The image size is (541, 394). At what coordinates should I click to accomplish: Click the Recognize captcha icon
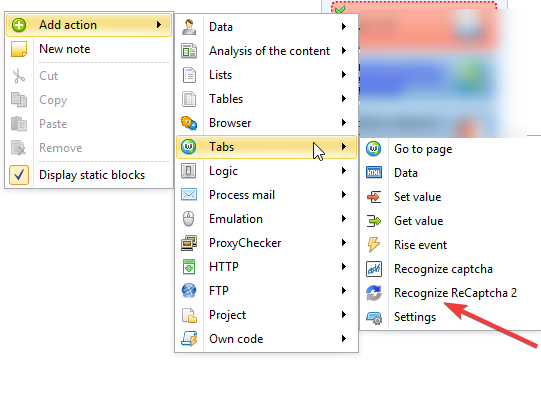click(374, 269)
